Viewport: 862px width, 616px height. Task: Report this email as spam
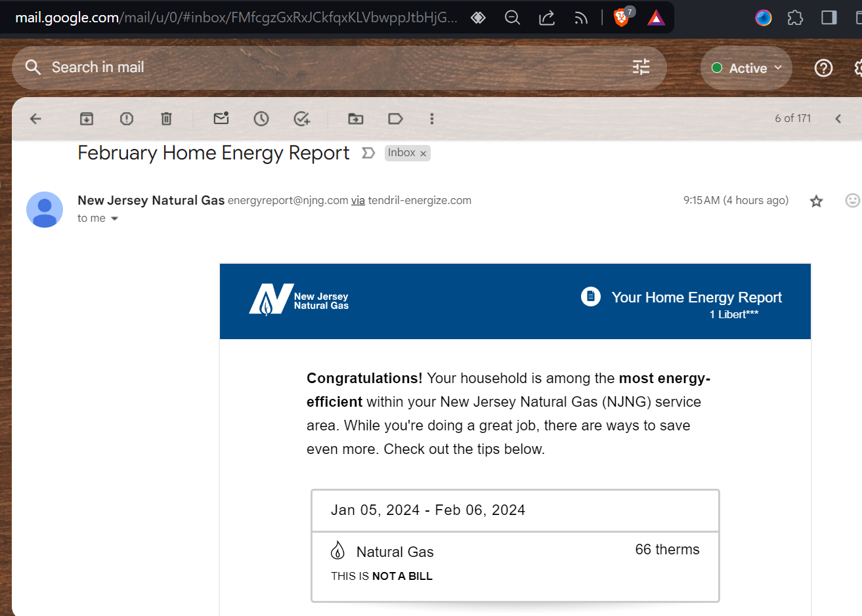(x=127, y=119)
